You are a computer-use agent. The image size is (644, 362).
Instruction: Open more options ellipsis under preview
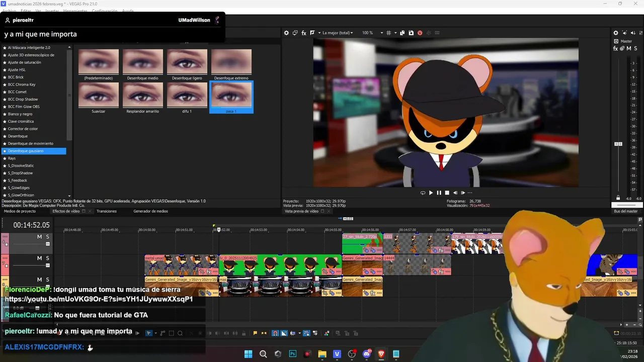tap(470, 193)
